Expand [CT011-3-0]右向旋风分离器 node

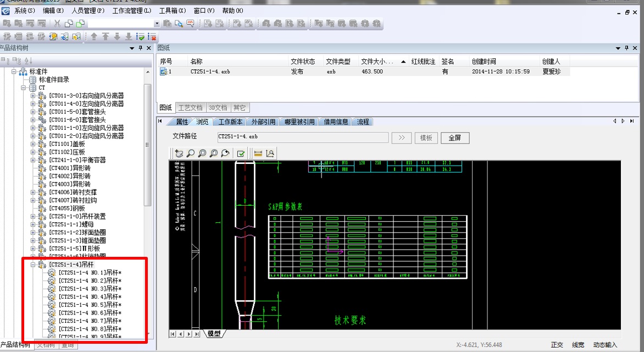click(33, 96)
